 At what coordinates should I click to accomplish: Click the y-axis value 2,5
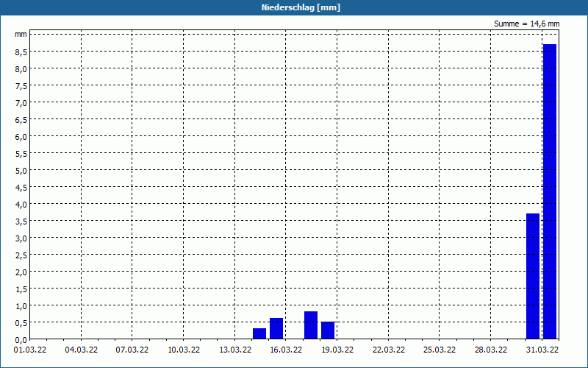pyautogui.click(x=21, y=255)
